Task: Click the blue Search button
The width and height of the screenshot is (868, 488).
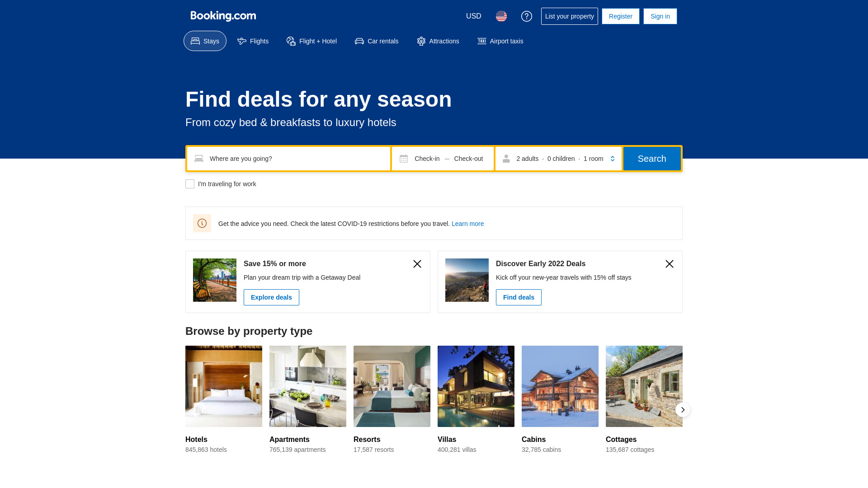Action: click(652, 159)
